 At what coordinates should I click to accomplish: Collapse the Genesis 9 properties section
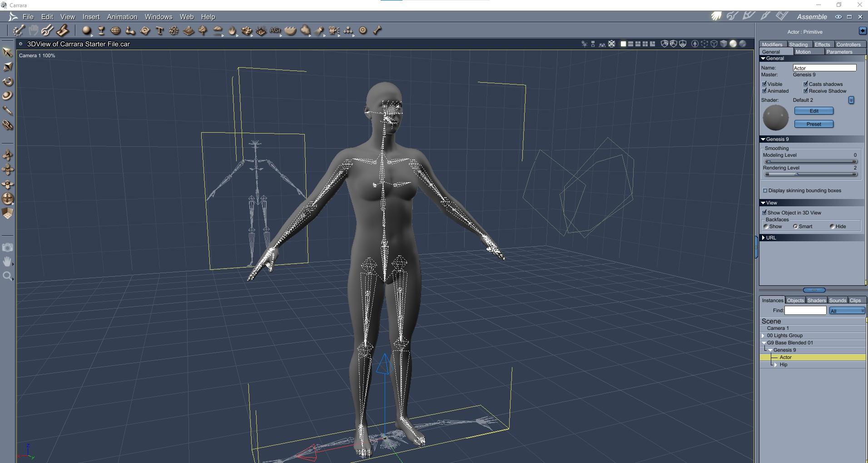[763, 139]
